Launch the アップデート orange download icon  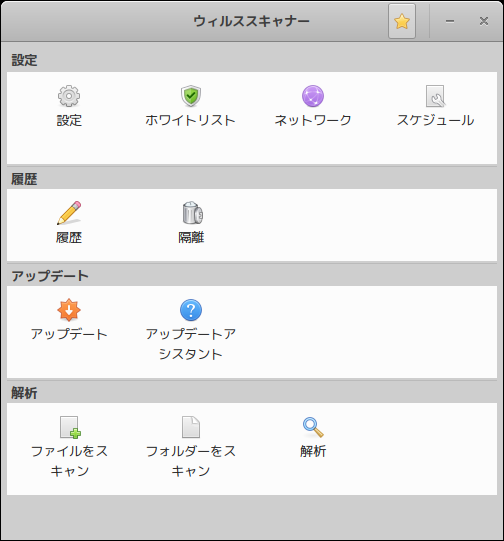point(69,310)
